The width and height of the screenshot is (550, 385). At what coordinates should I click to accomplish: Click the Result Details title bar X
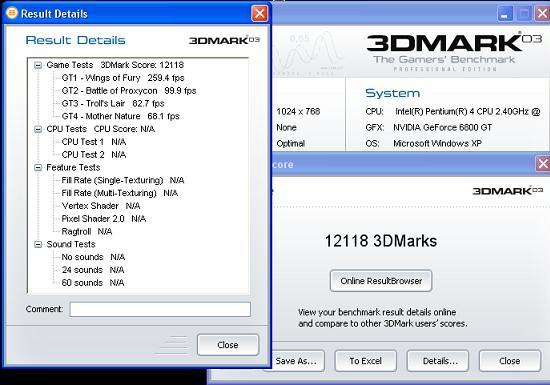tap(260, 14)
